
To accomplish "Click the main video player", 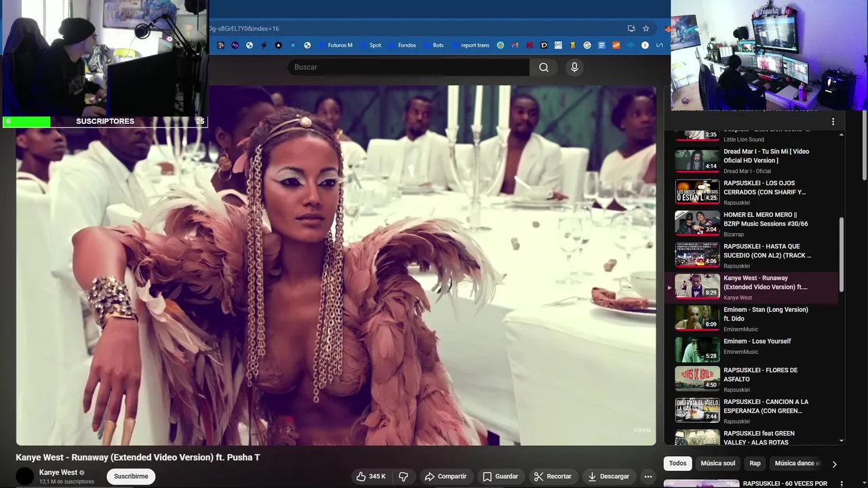I will pyautogui.click(x=336, y=265).
